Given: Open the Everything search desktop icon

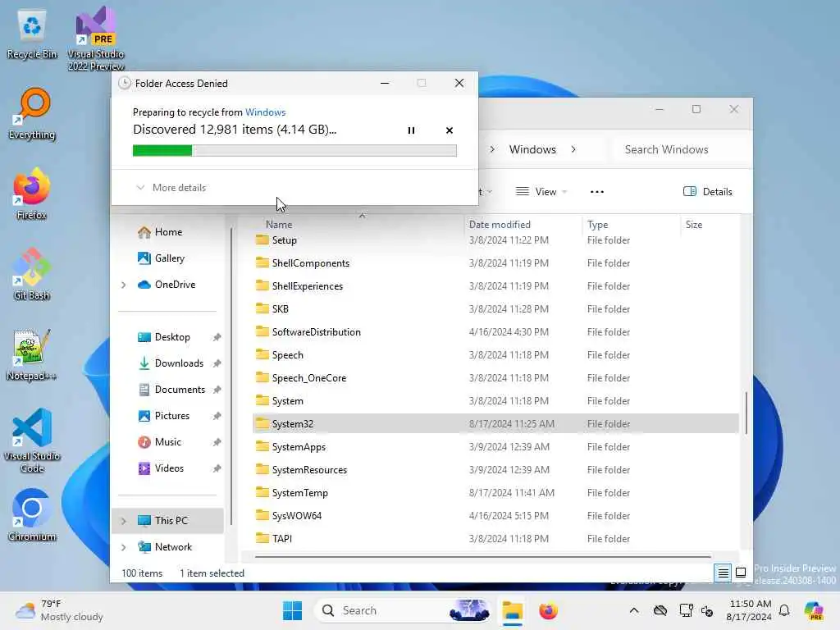Looking at the screenshot, I should point(32,114).
